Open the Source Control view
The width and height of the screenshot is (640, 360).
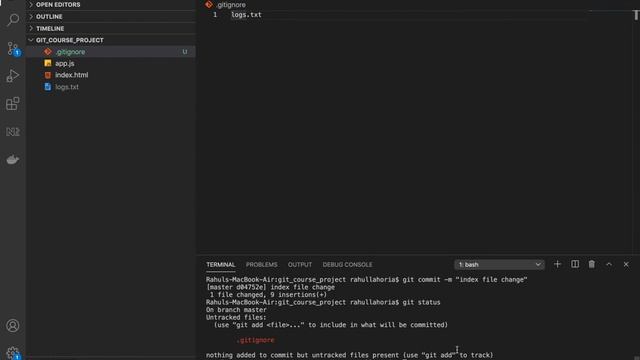(13, 49)
